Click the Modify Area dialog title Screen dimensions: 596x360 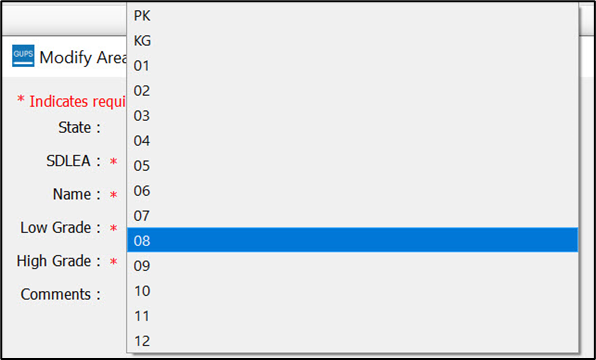[x=83, y=57]
